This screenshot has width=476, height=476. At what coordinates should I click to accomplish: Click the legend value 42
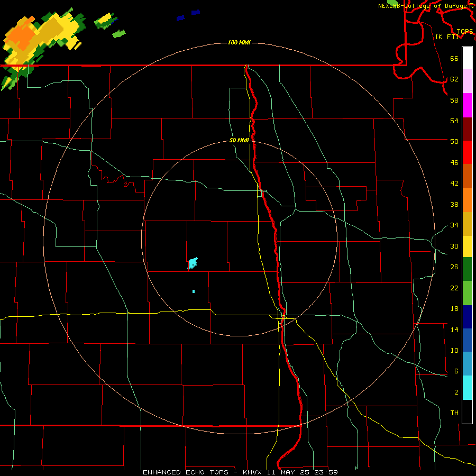pyautogui.click(x=454, y=184)
